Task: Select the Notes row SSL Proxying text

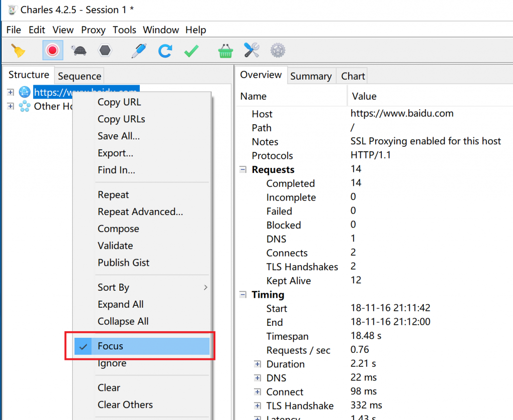Action: (x=426, y=141)
